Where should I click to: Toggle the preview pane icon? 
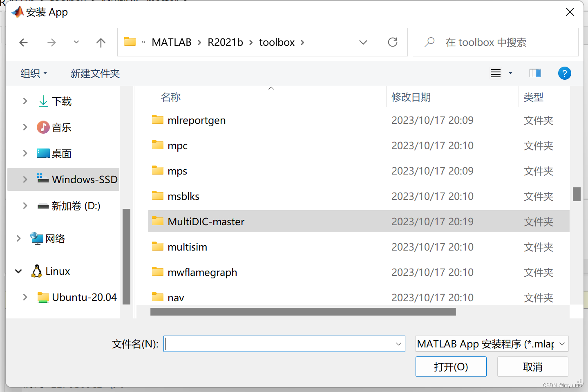click(x=535, y=73)
